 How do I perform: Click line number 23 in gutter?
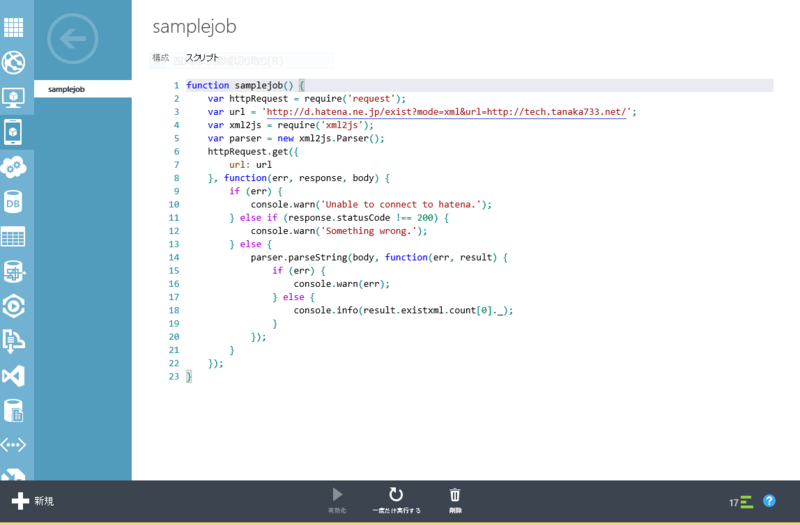tap(174, 377)
